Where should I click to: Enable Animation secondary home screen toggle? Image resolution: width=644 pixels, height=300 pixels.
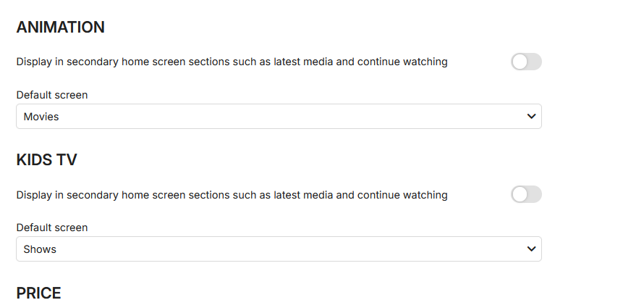coord(526,62)
